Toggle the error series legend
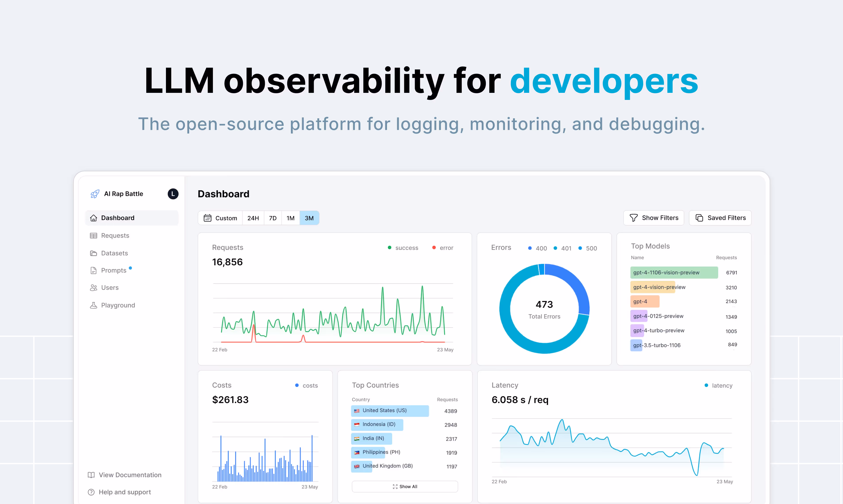Viewport: 843px width, 504px height. [x=443, y=248]
